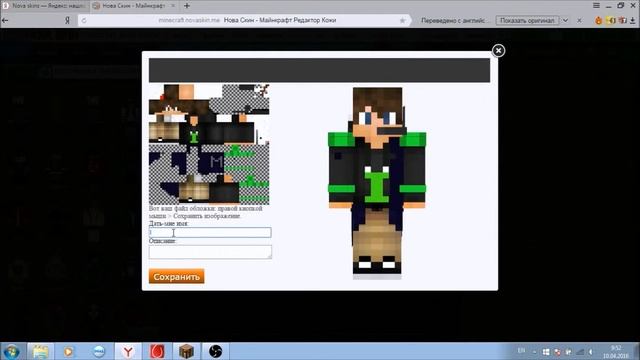Click the Windows flag icon in tray
The height and width of the screenshot is (360, 640).
point(546,351)
